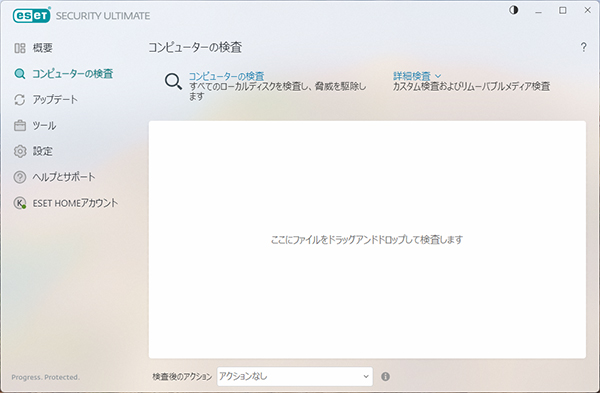600x393 pixels.
Task: Click the 検査後のアクション label
Action: (x=182, y=377)
